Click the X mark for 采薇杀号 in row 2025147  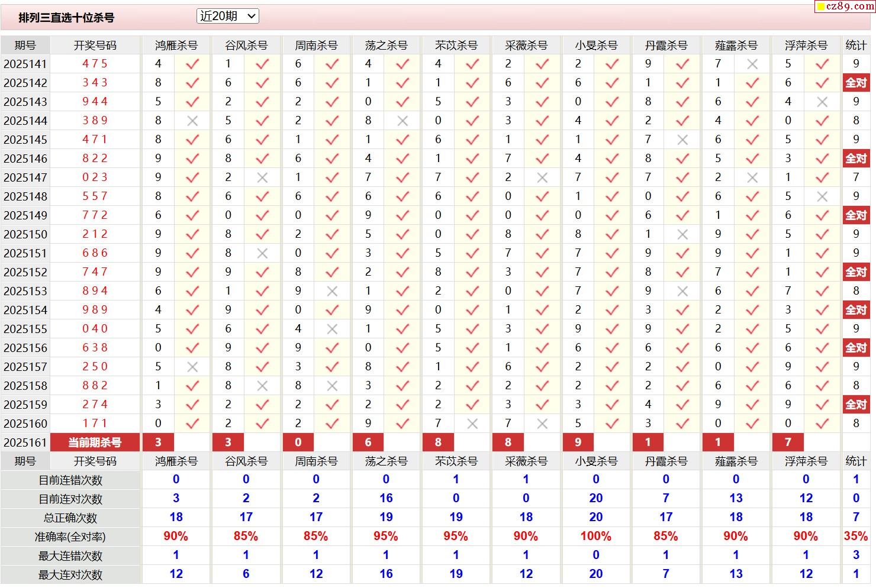(x=542, y=177)
